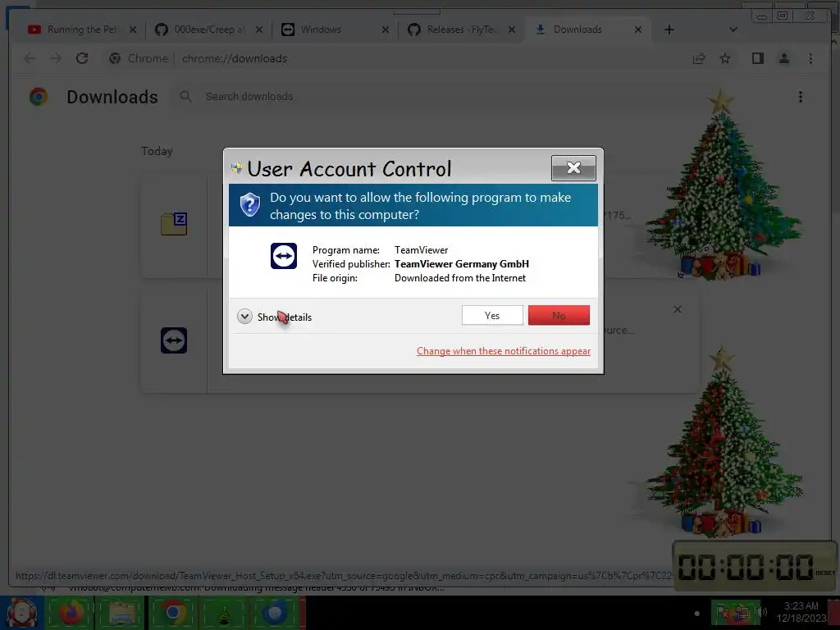
Task: Reload the downloads page
Action: click(x=82, y=58)
